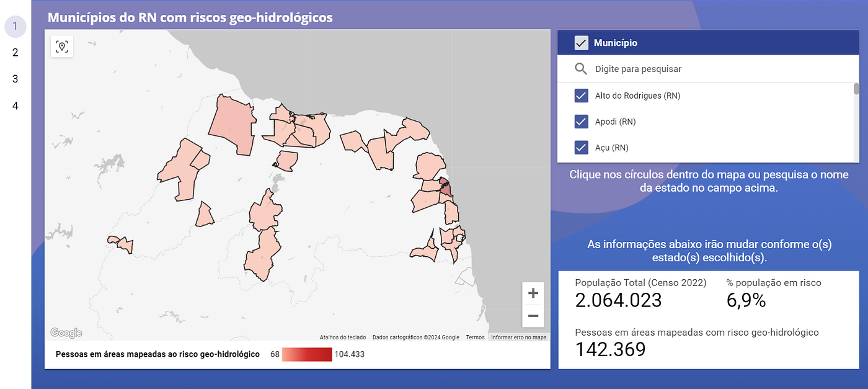Viewport: 868px width, 389px height.
Task: Click the red gradient legend bar
Action: click(x=307, y=354)
